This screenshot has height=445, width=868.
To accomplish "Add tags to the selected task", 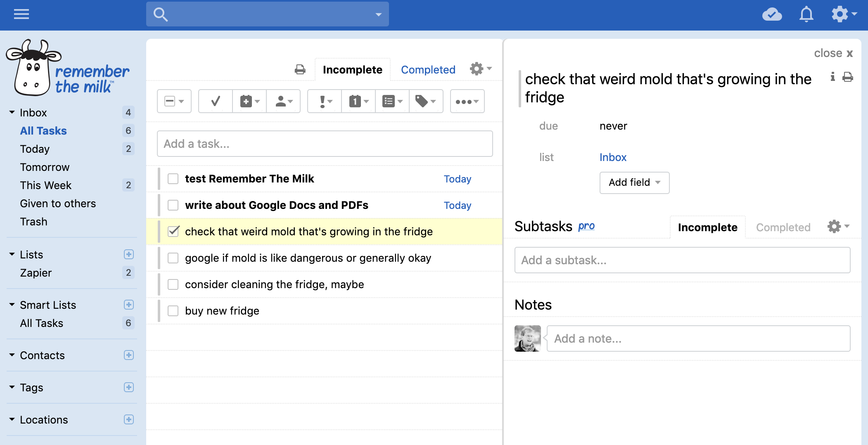I will (426, 101).
